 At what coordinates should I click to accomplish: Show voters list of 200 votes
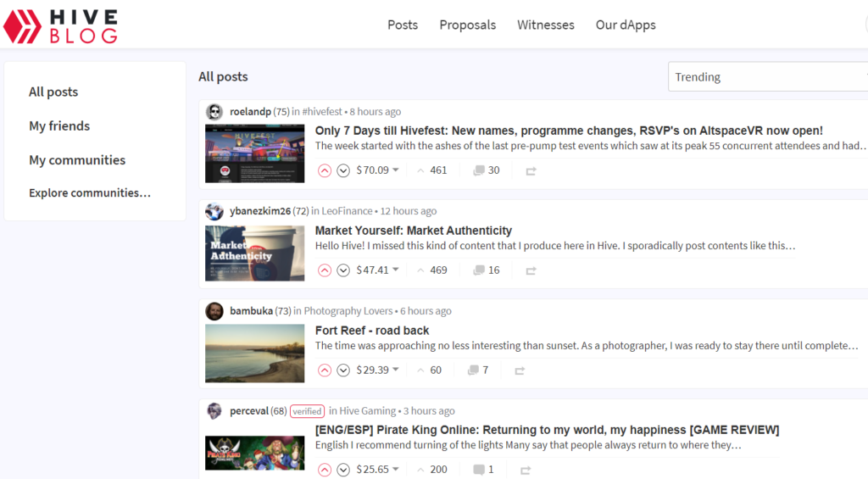431,470
